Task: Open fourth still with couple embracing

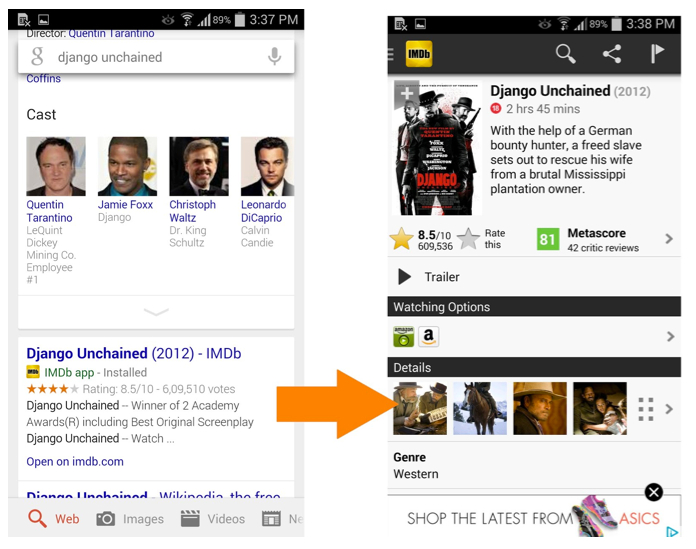Action: [600, 408]
